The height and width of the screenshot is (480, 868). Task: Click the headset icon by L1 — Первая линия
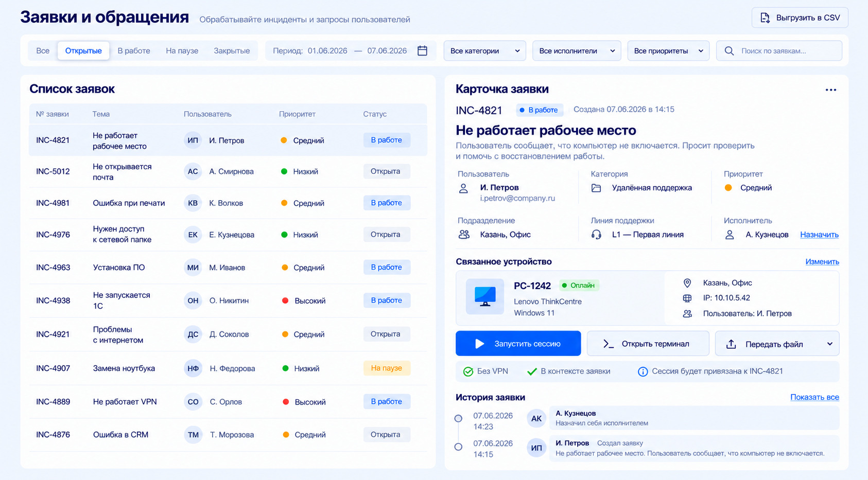pyautogui.click(x=596, y=235)
